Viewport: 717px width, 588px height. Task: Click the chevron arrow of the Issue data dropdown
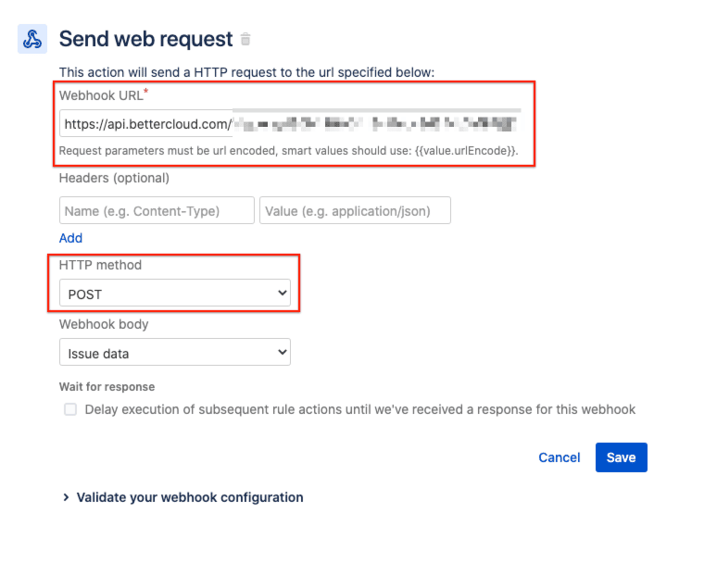[x=283, y=352]
